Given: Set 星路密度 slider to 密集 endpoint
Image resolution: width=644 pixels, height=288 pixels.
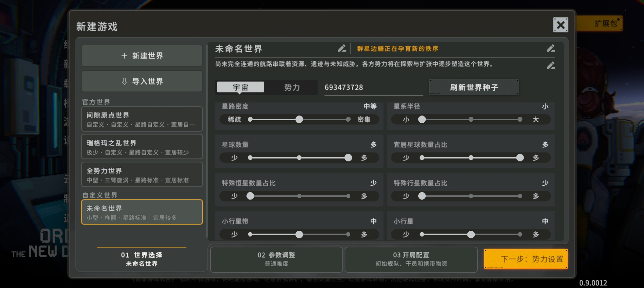Looking at the screenshot, I should pyautogui.click(x=348, y=119).
